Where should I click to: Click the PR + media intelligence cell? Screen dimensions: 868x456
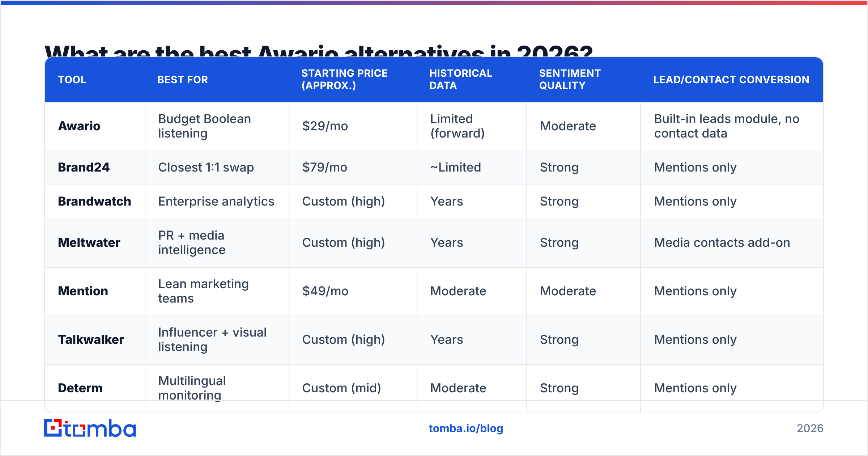point(217,243)
